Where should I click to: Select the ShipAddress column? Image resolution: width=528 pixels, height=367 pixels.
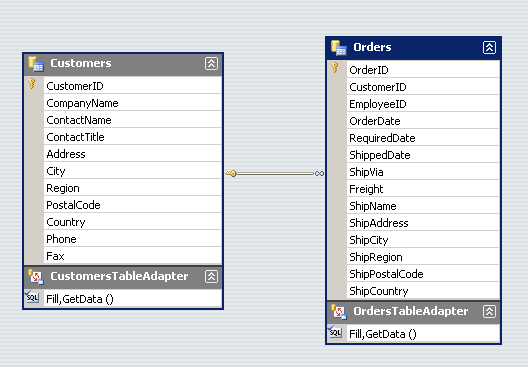(x=423, y=223)
